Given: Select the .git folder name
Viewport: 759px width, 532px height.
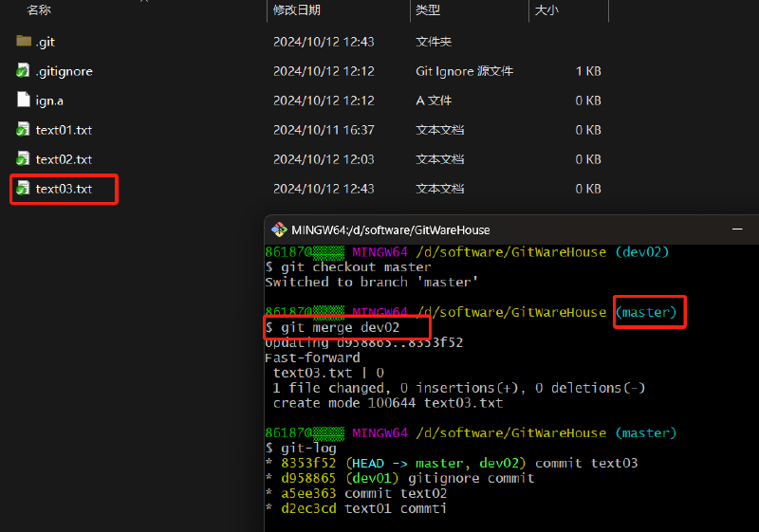Looking at the screenshot, I should (x=45, y=42).
